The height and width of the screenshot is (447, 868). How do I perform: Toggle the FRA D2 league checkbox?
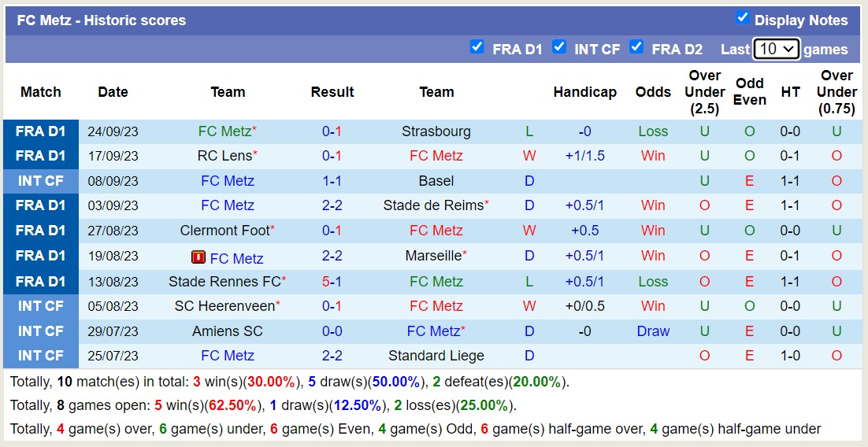point(636,46)
